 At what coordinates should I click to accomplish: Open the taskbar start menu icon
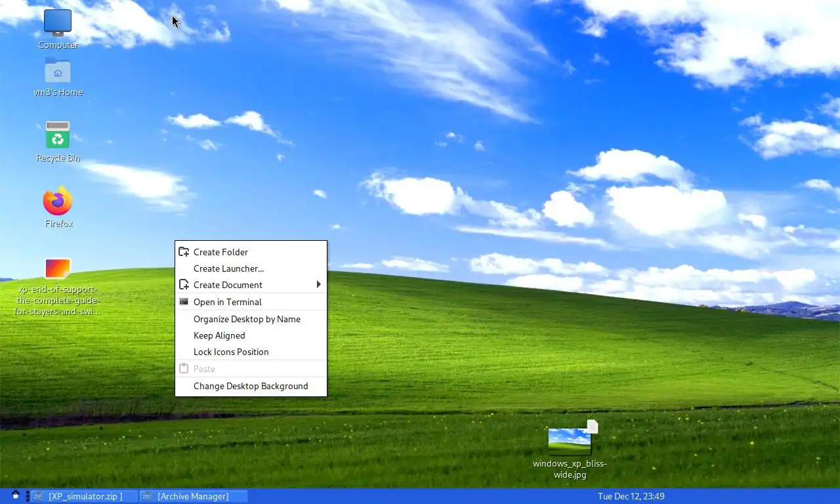coord(16,495)
